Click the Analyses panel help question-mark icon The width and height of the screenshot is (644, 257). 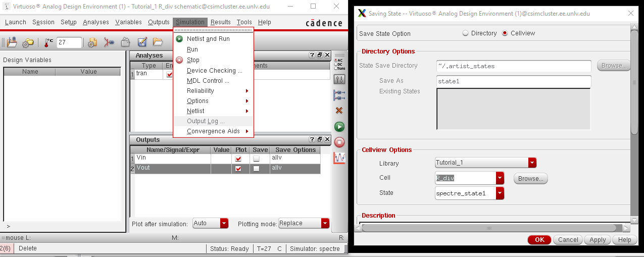click(313, 56)
